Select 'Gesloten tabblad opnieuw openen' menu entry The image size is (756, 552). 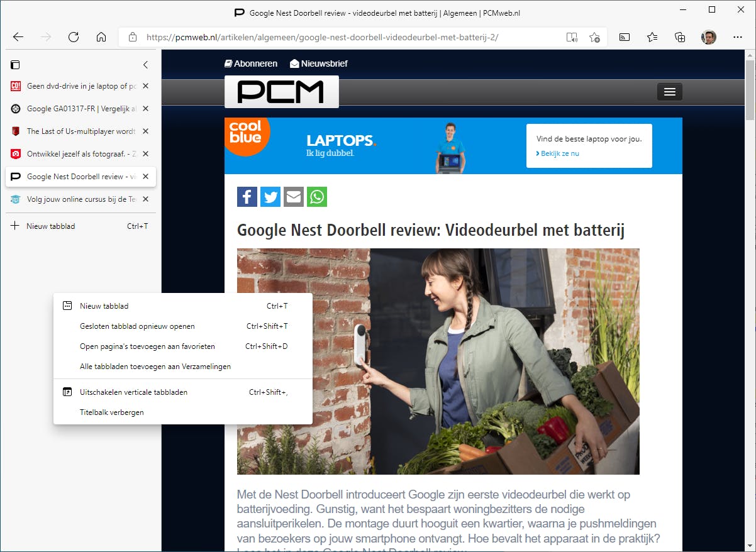point(182,326)
